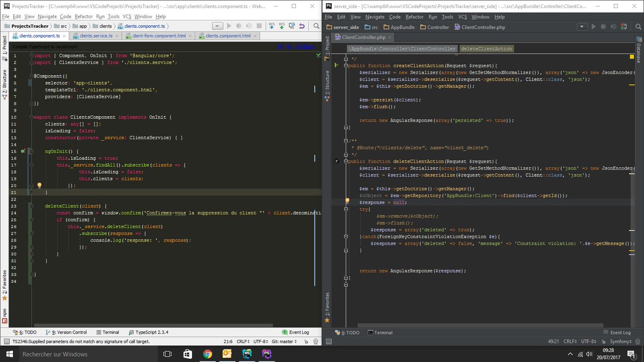Open the Navigate menu in PhpStorm
The height and width of the screenshot is (362, 644).
click(375, 17)
